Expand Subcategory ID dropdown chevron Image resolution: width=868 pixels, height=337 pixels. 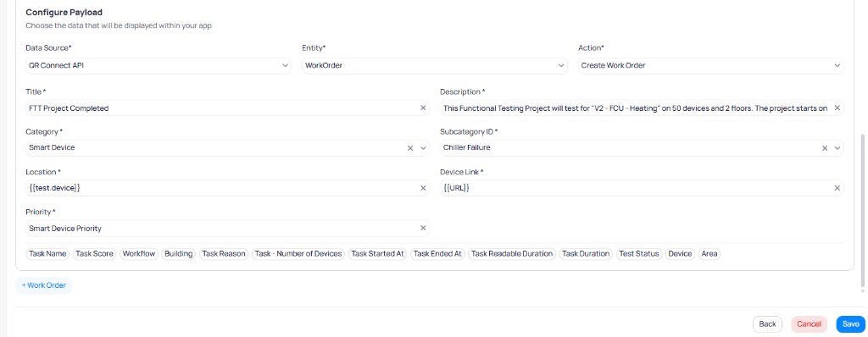tap(837, 147)
